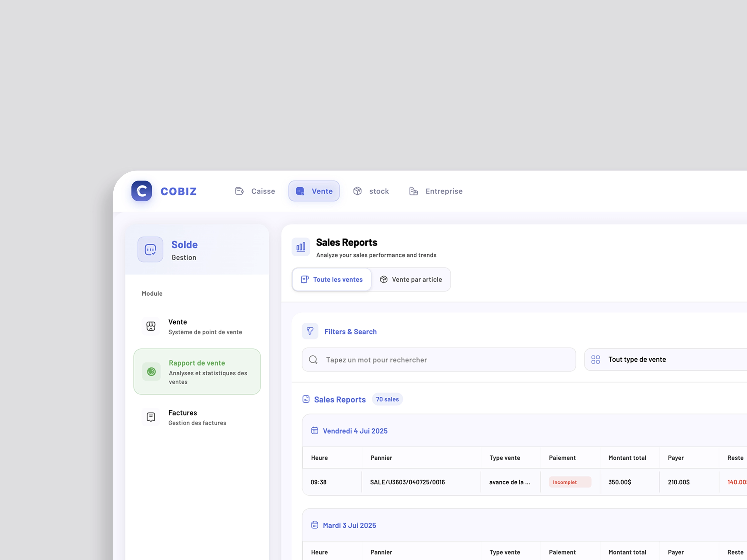The image size is (747, 560).
Task: Click Type vente header under Vendredi
Action: tap(505, 458)
